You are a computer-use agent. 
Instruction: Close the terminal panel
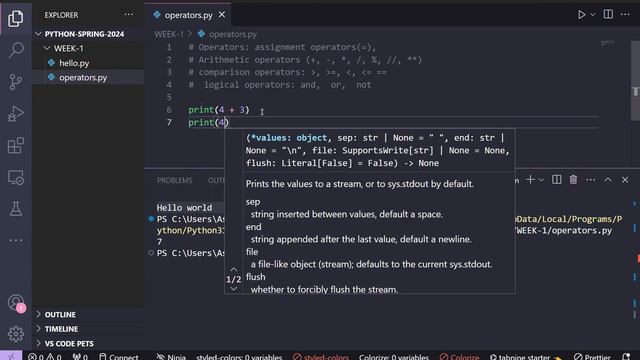pos(625,180)
